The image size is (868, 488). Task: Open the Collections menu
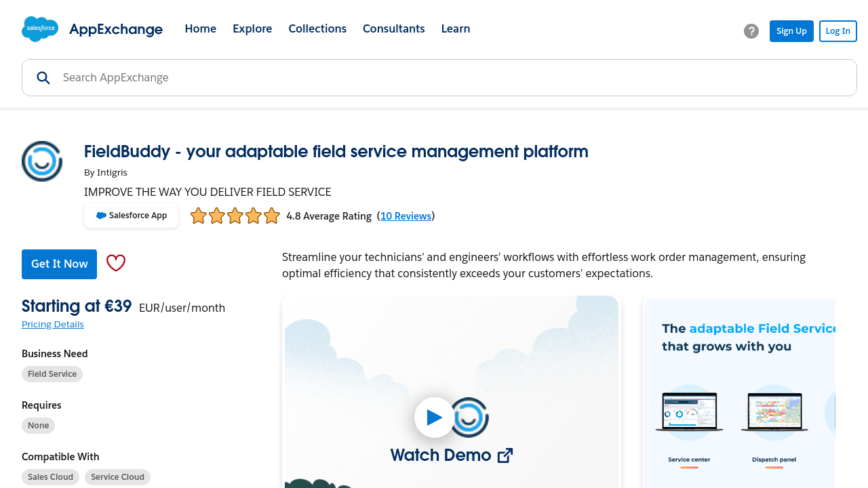[x=317, y=28]
